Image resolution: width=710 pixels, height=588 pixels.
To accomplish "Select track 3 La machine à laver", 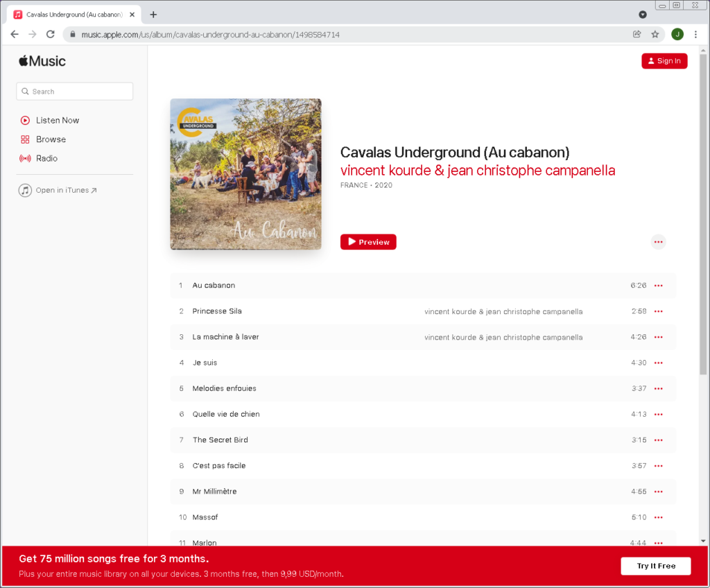I will point(423,337).
